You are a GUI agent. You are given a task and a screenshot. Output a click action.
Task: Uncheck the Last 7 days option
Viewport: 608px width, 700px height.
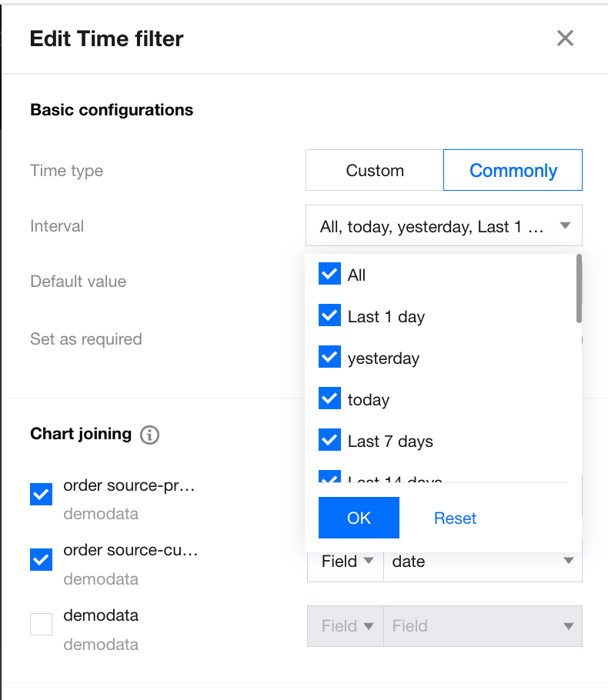(x=329, y=440)
